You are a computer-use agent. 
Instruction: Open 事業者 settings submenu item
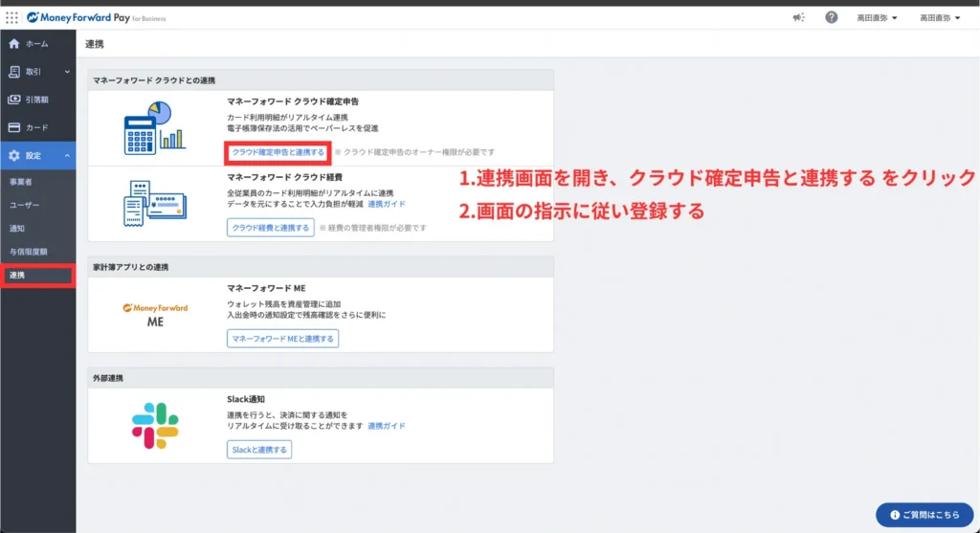point(37,182)
